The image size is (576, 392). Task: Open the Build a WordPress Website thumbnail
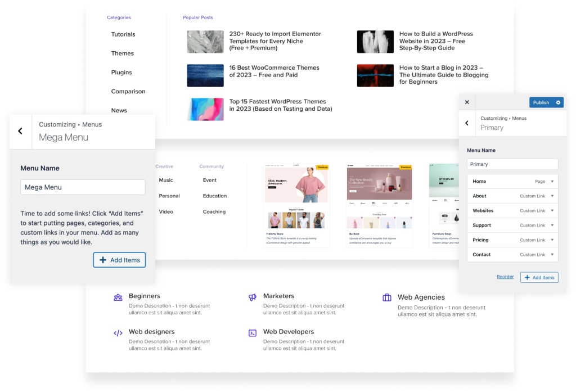tap(375, 42)
